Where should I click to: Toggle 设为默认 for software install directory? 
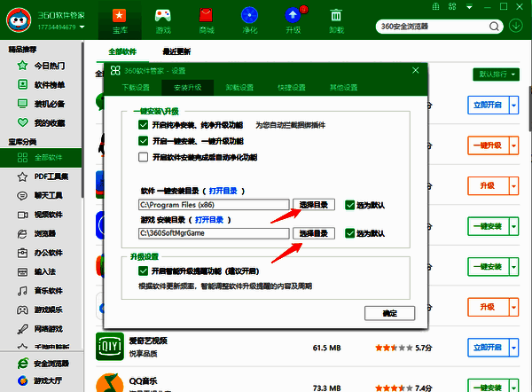point(350,205)
